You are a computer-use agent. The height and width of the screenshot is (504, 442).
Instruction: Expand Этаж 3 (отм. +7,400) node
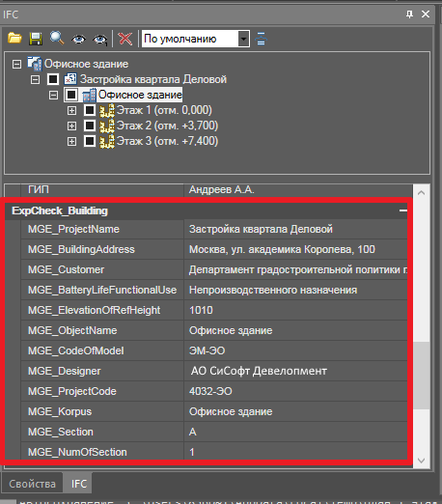[x=71, y=141]
